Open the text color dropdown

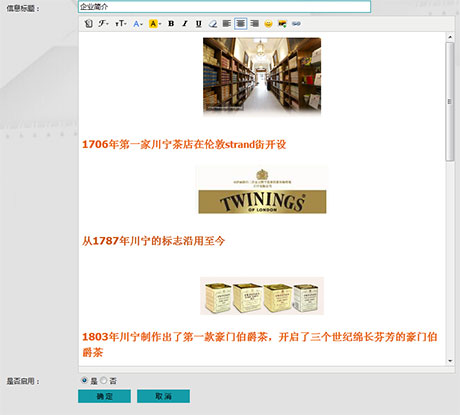tap(138, 24)
